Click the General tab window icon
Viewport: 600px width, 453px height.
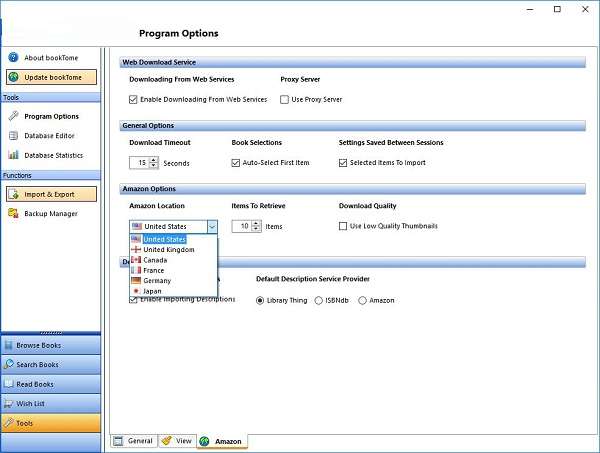(118, 441)
